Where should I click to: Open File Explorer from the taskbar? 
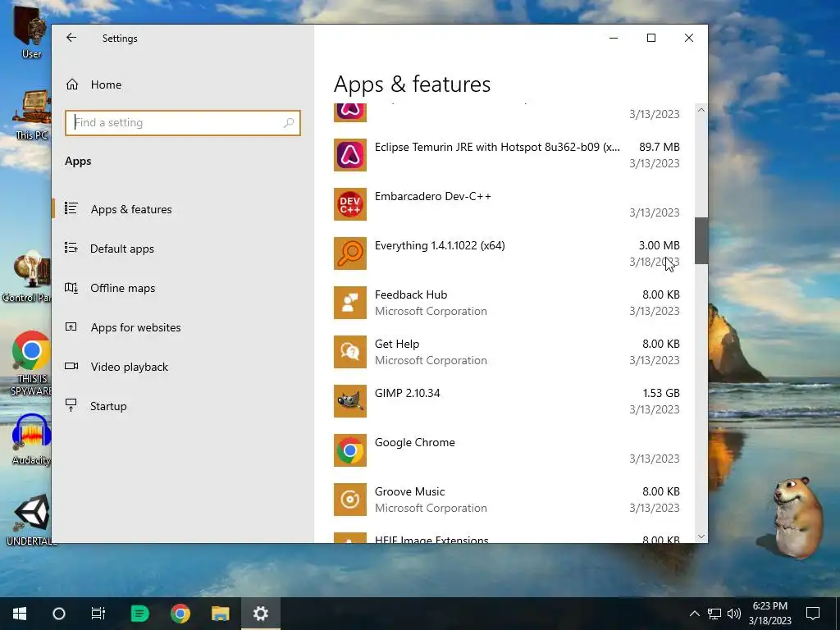tap(220, 614)
